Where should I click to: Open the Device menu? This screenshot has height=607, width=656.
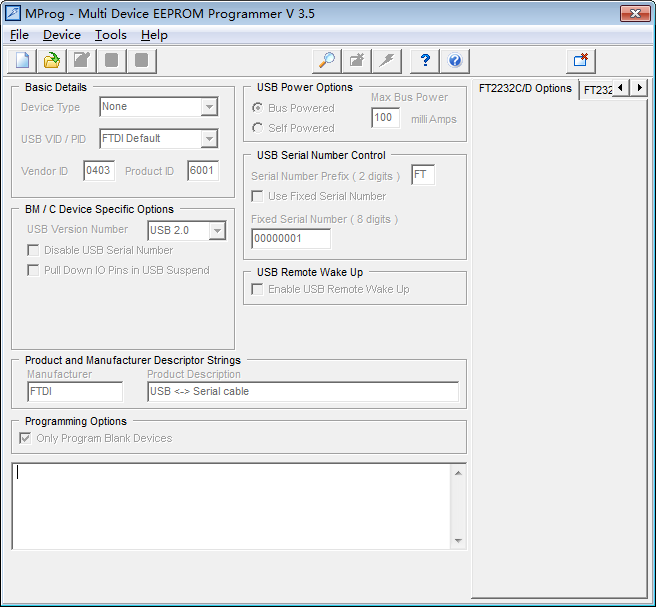(x=62, y=35)
